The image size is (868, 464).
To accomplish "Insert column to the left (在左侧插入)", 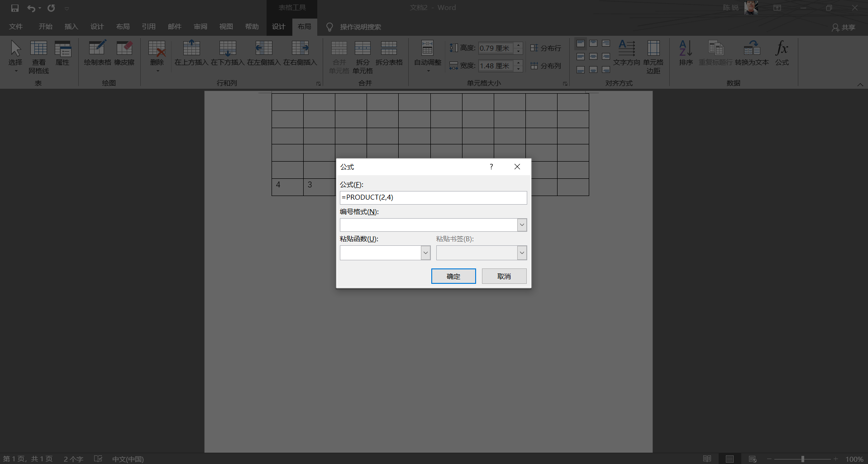I will point(264,53).
